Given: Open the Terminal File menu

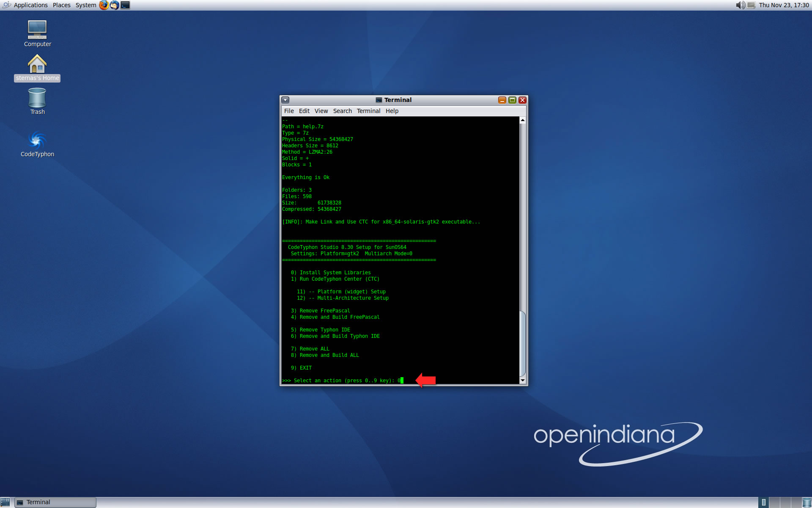Looking at the screenshot, I should 289,111.
